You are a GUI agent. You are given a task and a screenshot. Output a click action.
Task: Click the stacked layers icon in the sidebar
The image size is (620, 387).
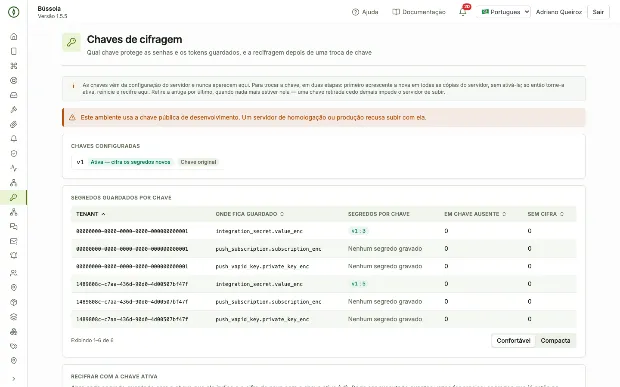point(13,317)
